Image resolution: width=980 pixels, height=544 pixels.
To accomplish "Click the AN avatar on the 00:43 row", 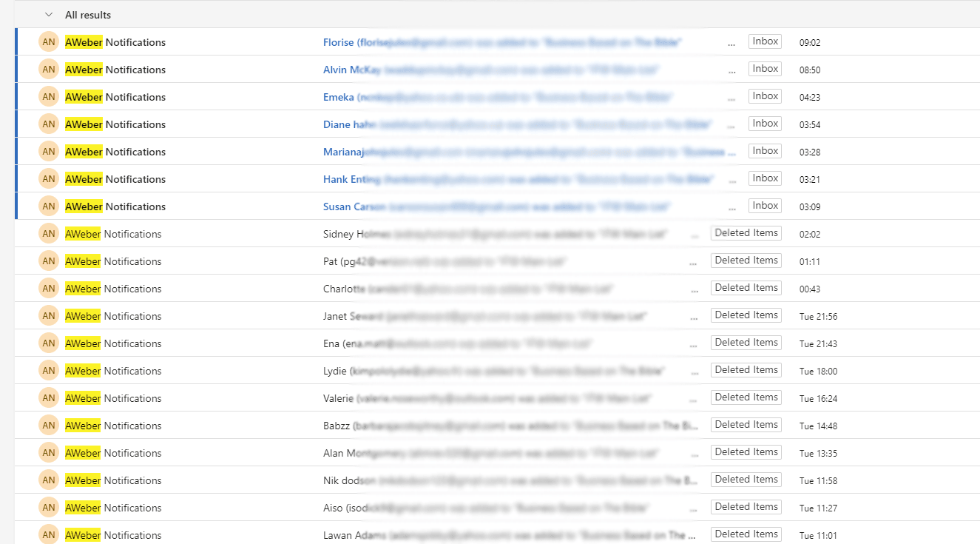I will pyautogui.click(x=49, y=289).
